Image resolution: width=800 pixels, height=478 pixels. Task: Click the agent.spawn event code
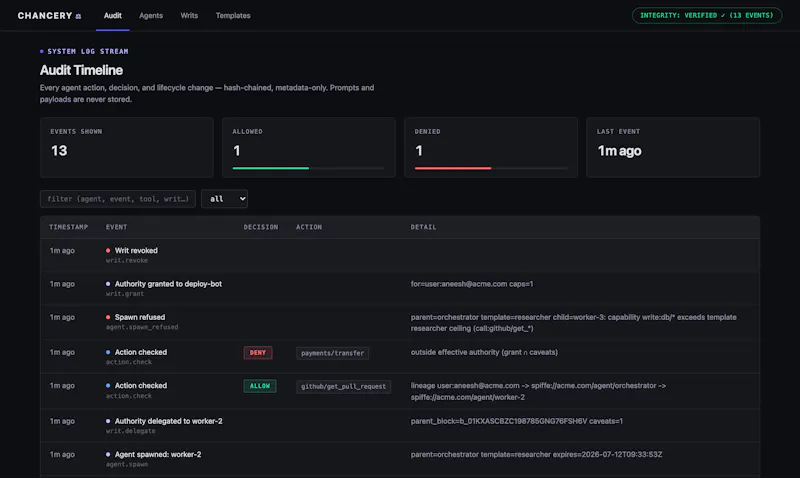pos(127,465)
